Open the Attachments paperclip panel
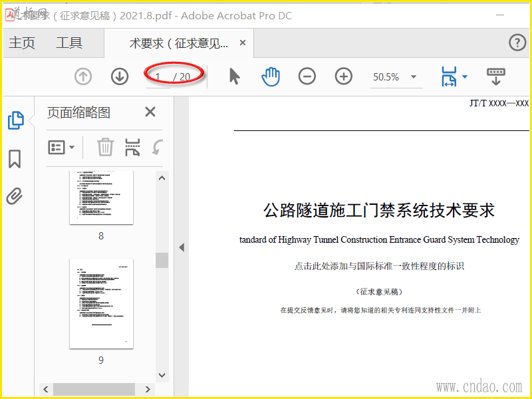 click(15, 196)
